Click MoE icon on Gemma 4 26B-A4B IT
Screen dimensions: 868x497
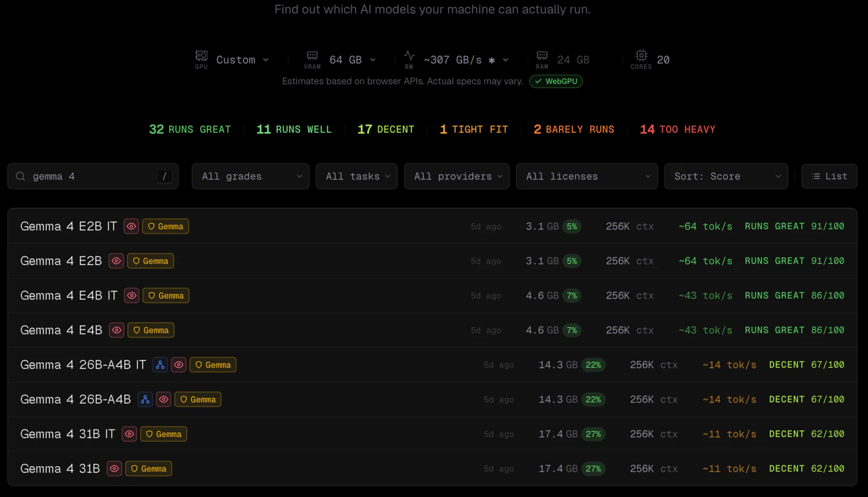click(160, 365)
